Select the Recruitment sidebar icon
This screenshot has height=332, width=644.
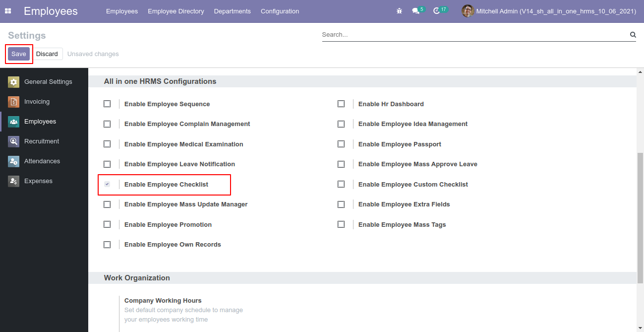pyautogui.click(x=13, y=141)
